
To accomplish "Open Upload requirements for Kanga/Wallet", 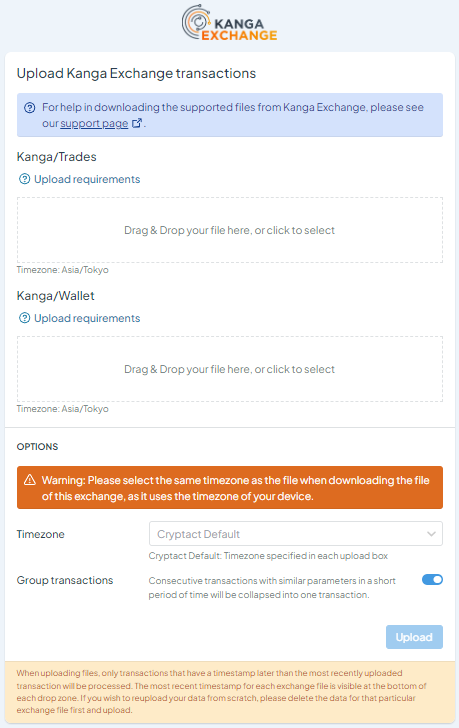I will pos(87,318).
